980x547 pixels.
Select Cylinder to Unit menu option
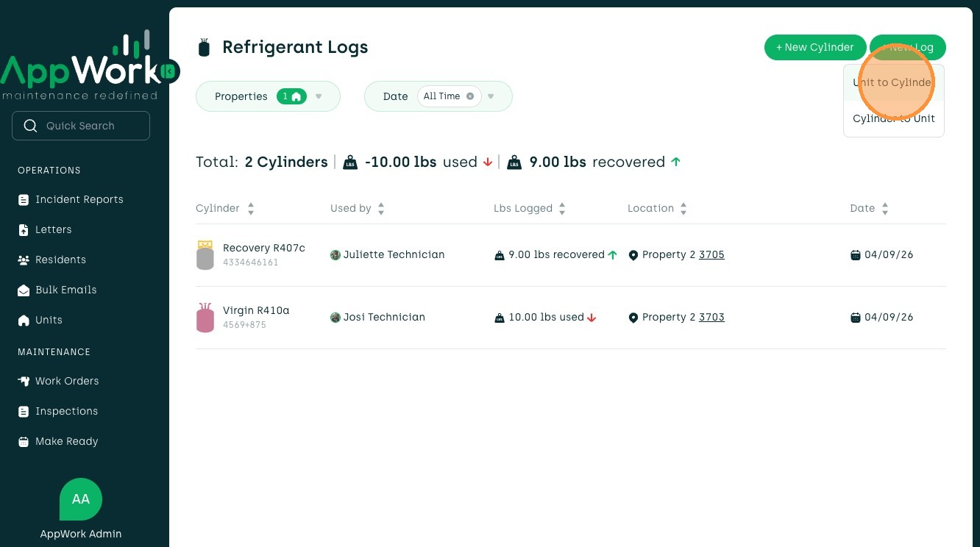pyautogui.click(x=893, y=119)
